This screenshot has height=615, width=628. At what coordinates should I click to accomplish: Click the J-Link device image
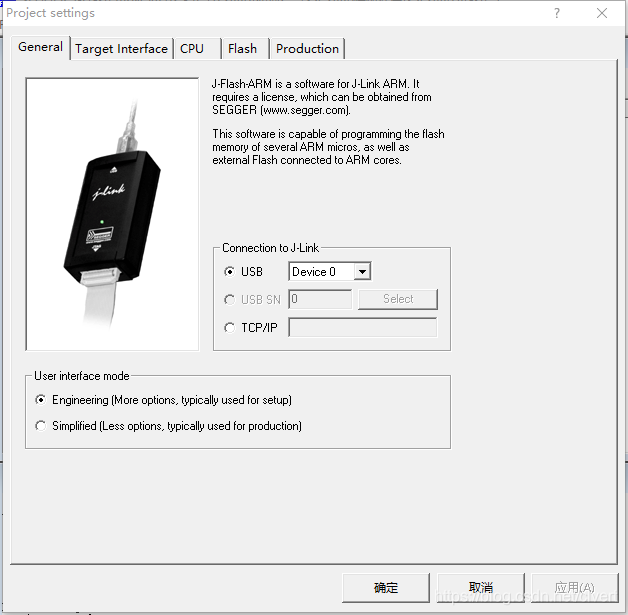pyautogui.click(x=112, y=214)
